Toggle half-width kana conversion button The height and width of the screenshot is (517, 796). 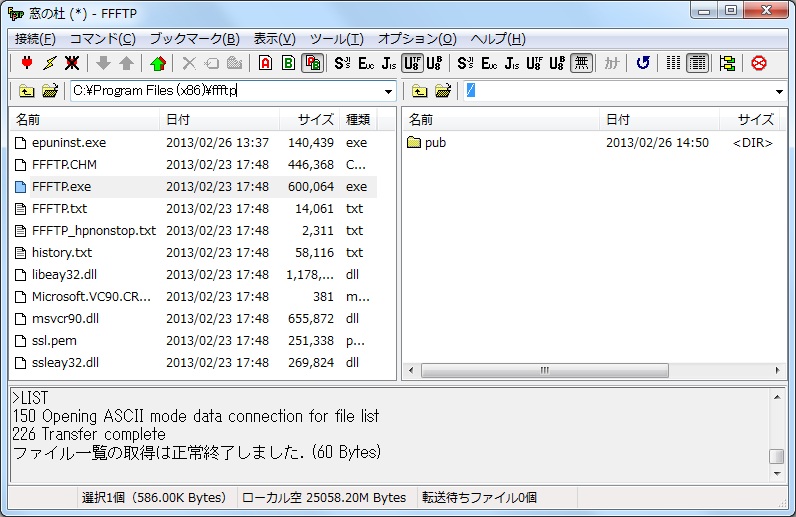click(x=612, y=63)
